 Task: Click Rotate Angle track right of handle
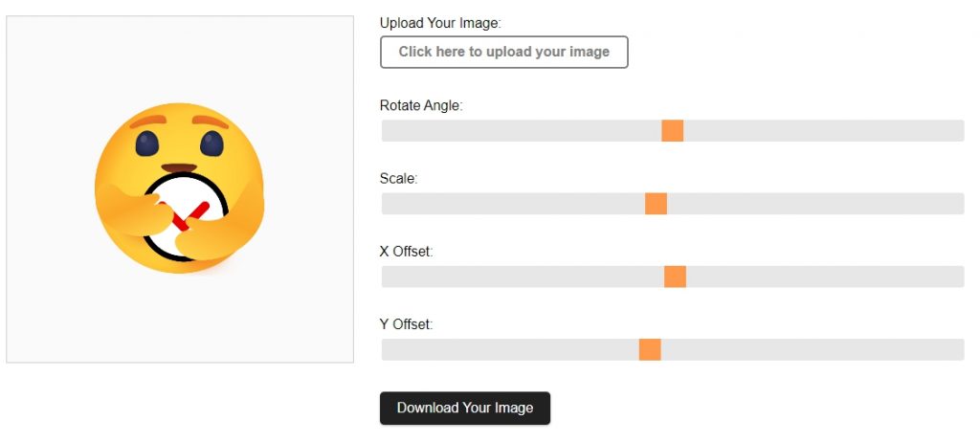(x=824, y=130)
